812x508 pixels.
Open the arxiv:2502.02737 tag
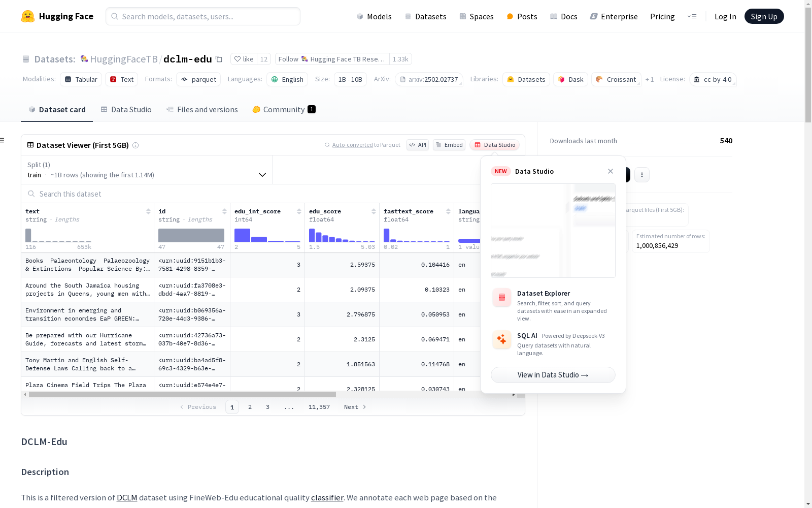click(x=429, y=79)
